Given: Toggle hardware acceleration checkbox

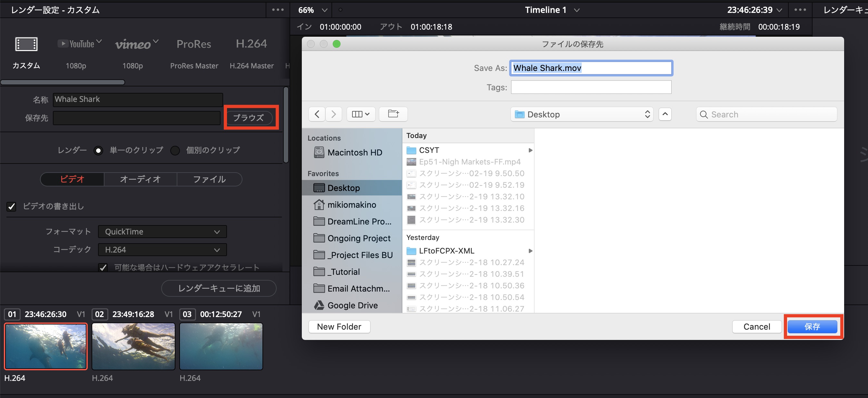Looking at the screenshot, I should [103, 268].
